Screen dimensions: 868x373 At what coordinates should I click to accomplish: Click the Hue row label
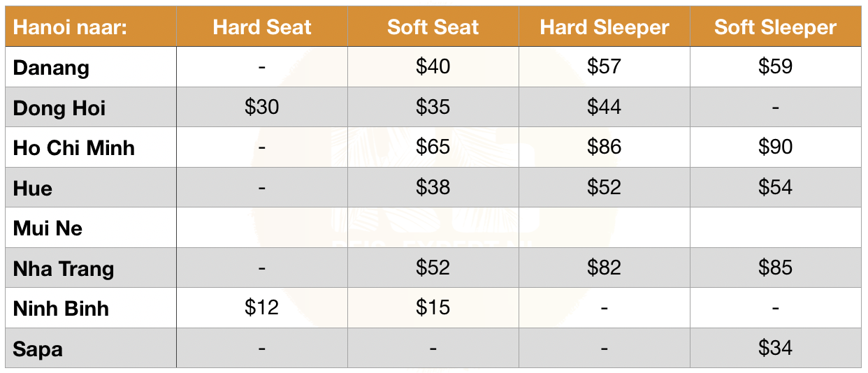coord(33,189)
